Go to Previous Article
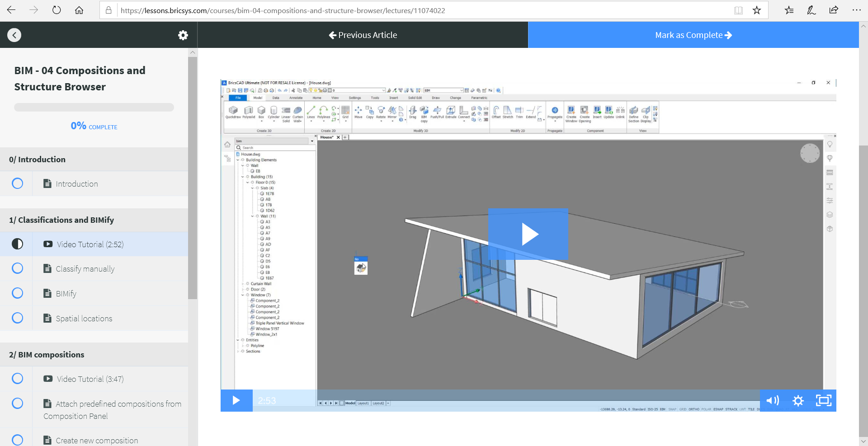The image size is (868, 446). [363, 35]
